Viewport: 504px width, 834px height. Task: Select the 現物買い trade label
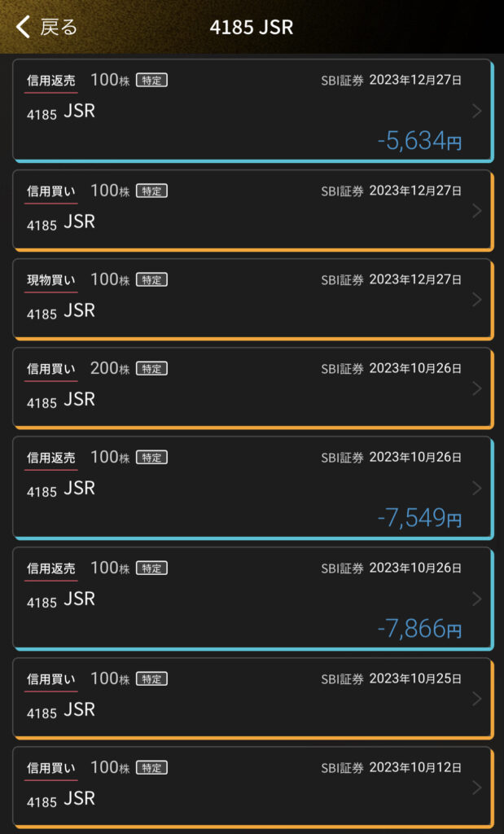pos(50,280)
